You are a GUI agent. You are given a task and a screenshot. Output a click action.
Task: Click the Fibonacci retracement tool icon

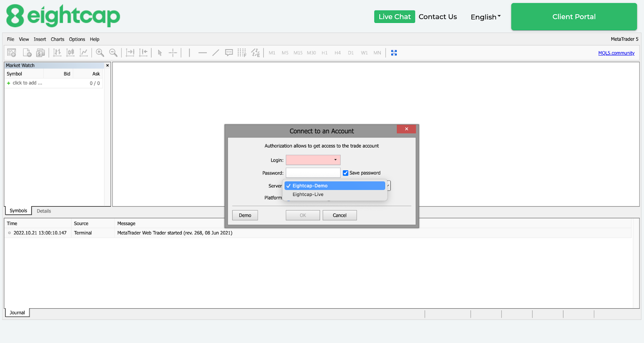pos(242,53)
